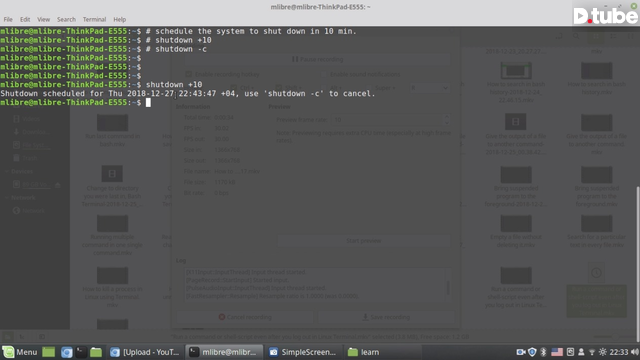Launch the Files manager panel launcher
The image size is (640, 360).
[x=96, y=352]
